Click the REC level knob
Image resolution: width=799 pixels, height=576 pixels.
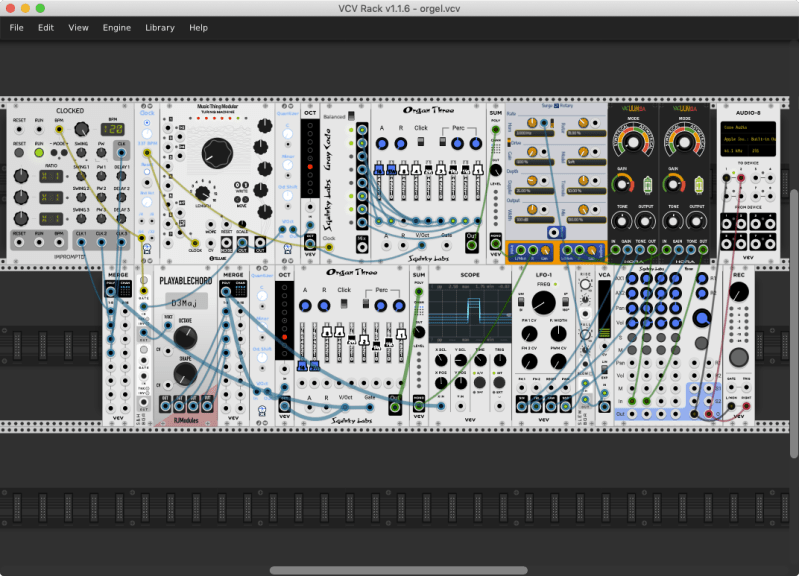coord(738,292)
